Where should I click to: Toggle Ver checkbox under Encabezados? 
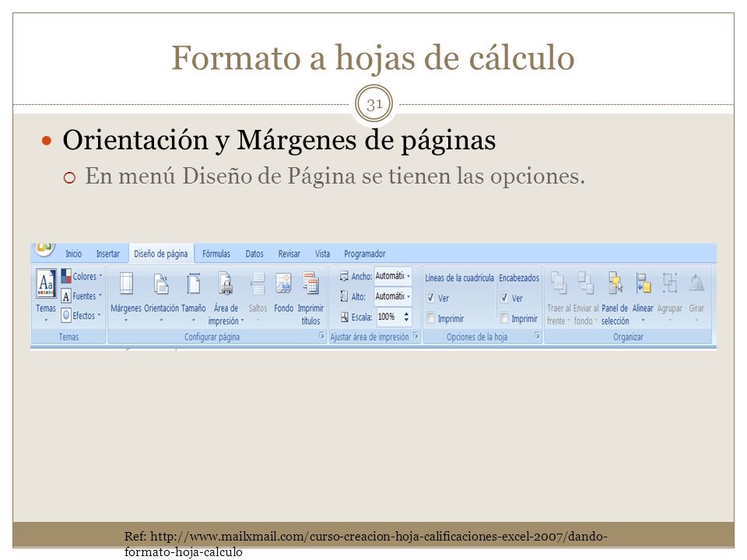[504, 298]
